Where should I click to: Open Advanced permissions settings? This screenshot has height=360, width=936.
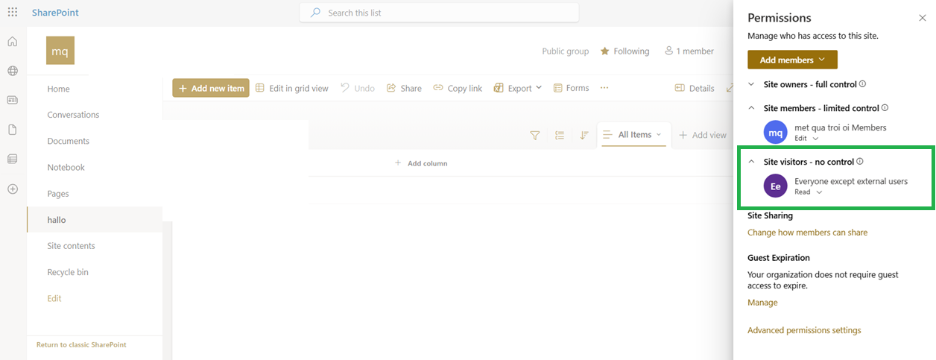click(x=804, y=330)
